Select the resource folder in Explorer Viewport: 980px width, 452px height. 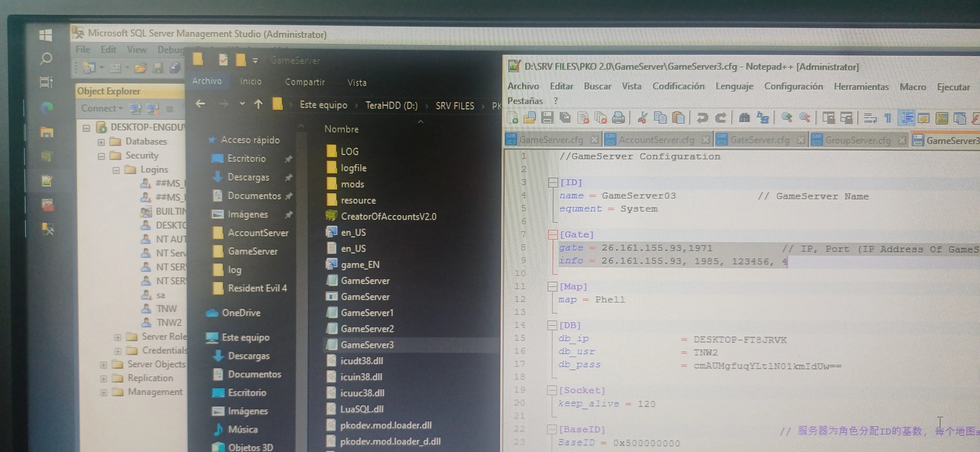point(358,201)
